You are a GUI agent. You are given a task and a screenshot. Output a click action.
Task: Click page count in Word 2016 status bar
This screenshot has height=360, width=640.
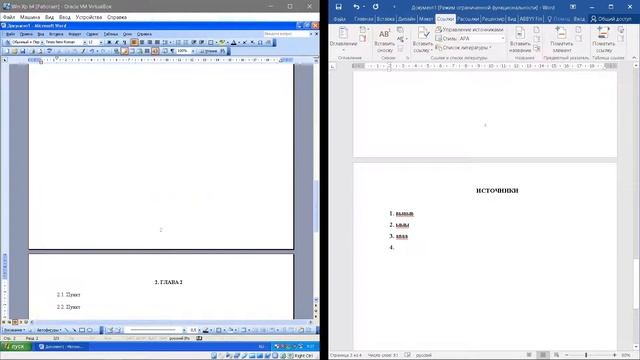[346, 355]
